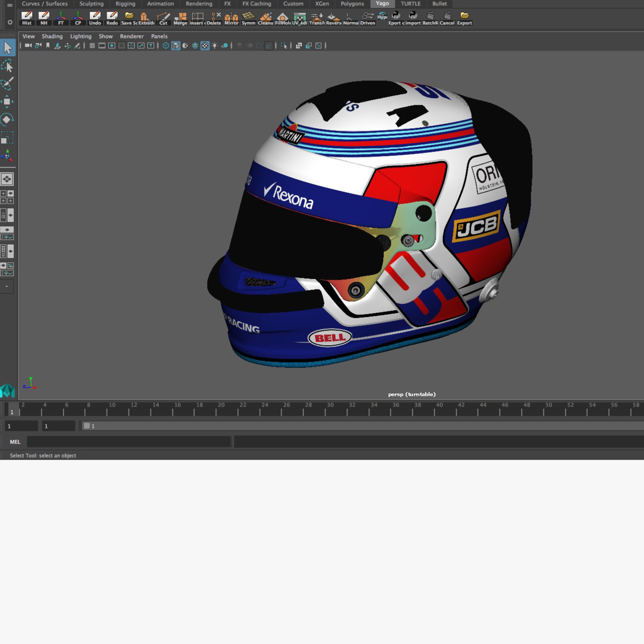Switch to the Polygons shelf tab
The height and width of the screenshot is (644, 644).
coord(352,4)
